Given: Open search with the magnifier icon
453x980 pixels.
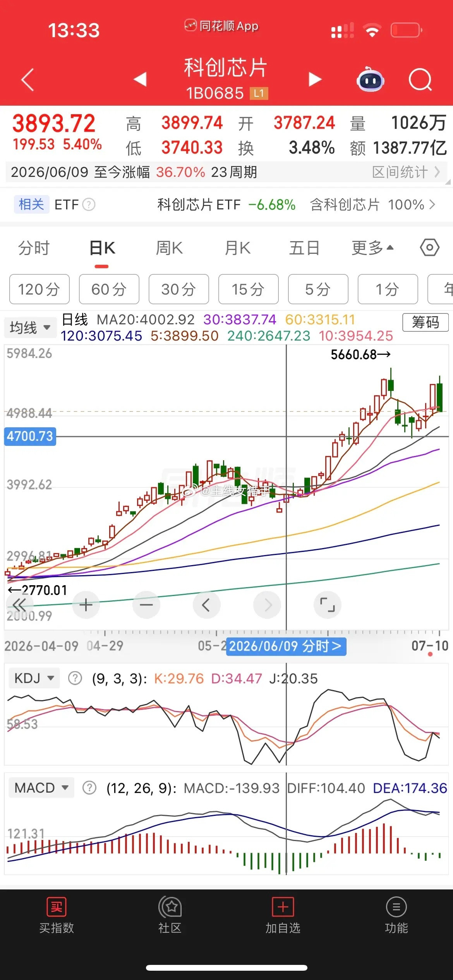Looking at the screenshot, I should [420, 79].
